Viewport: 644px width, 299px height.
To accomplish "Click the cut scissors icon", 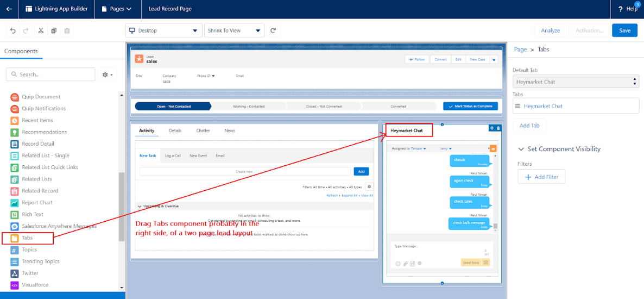I will (41, 30).
